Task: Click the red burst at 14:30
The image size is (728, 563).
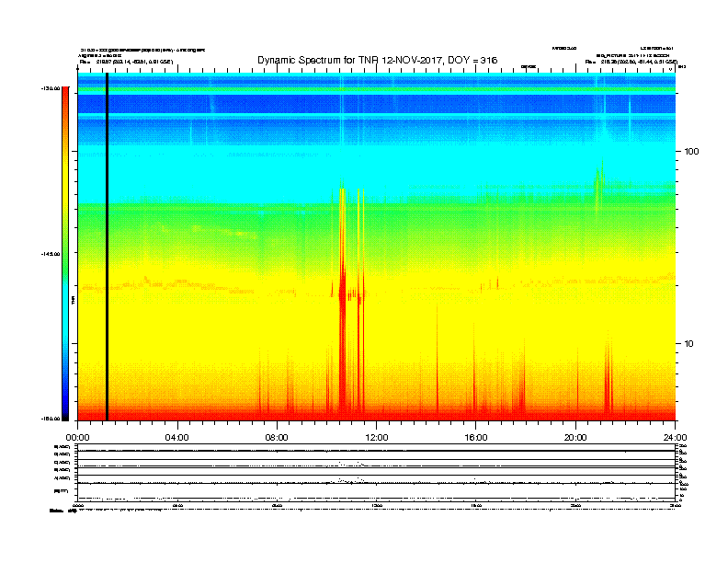Action: pyautogui.click(x=437, y=360)
